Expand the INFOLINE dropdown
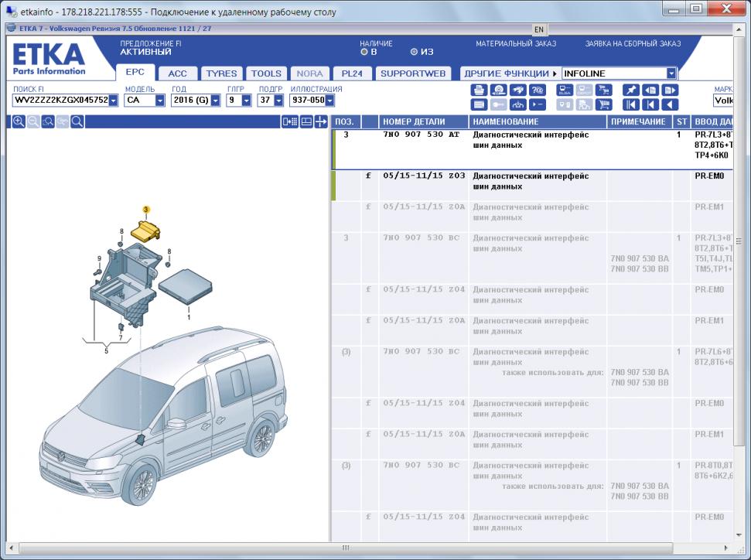This screenshot has width=751, height=560. coord(671,73)
